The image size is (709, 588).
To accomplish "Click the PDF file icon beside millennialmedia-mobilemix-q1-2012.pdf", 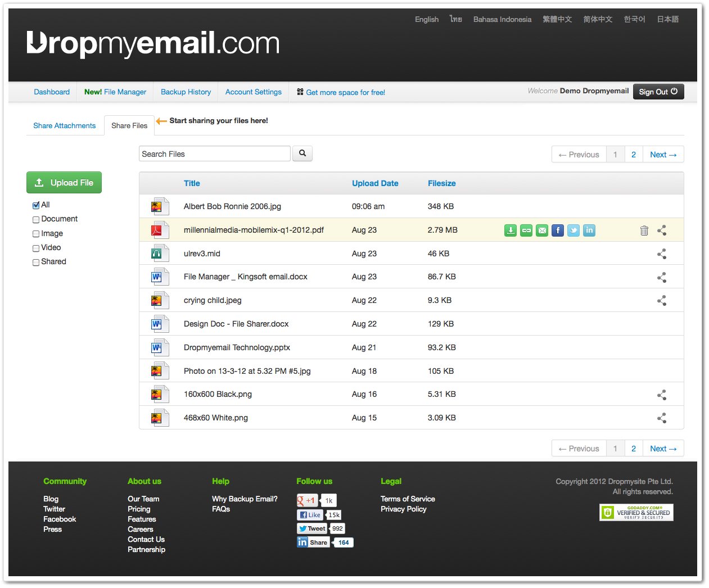I will (160, 230).
